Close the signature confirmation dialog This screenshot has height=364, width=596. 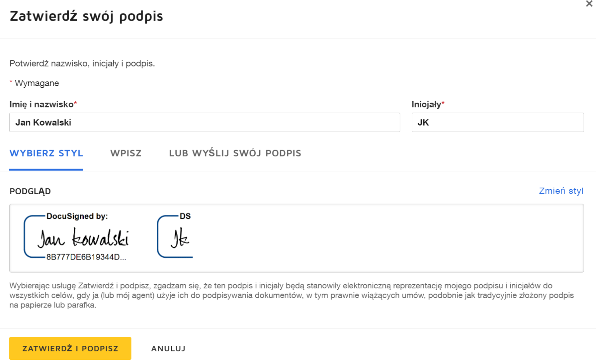coord(589,5)
